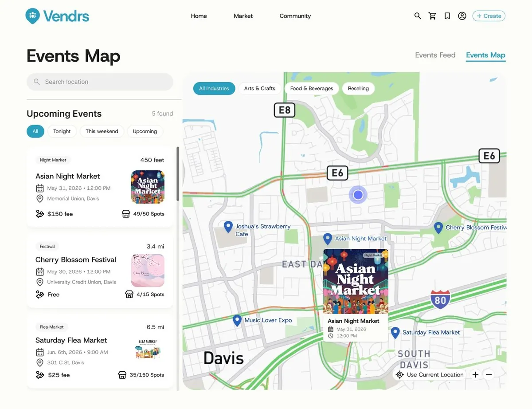Open the Cherry Blossom Festival thumbnail

[x=148, y=271]
